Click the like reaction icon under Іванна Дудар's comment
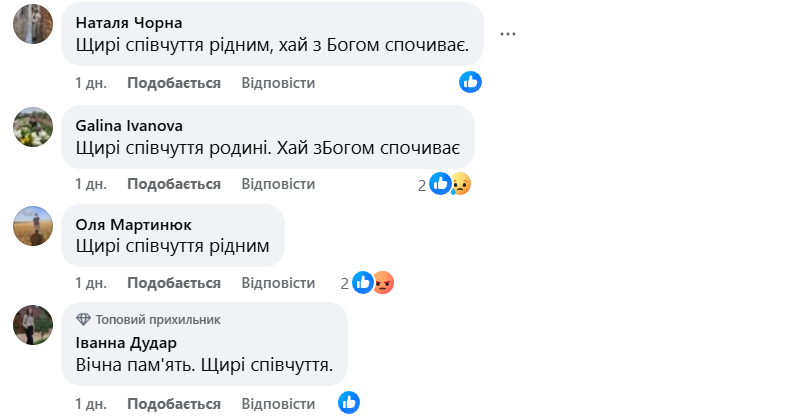This screenshot has width=803, height=420. click(x=348, y=402)
